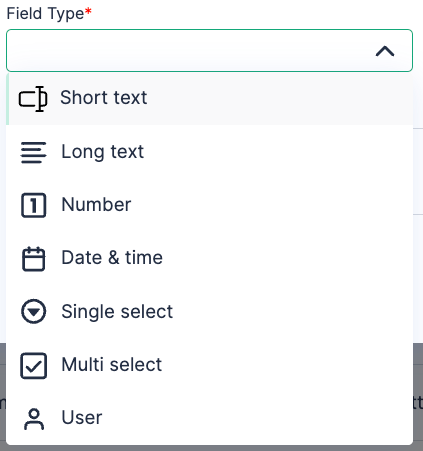Choose the Date & time option label
Screen dimensions: 423x451
(x=112, y=258)
